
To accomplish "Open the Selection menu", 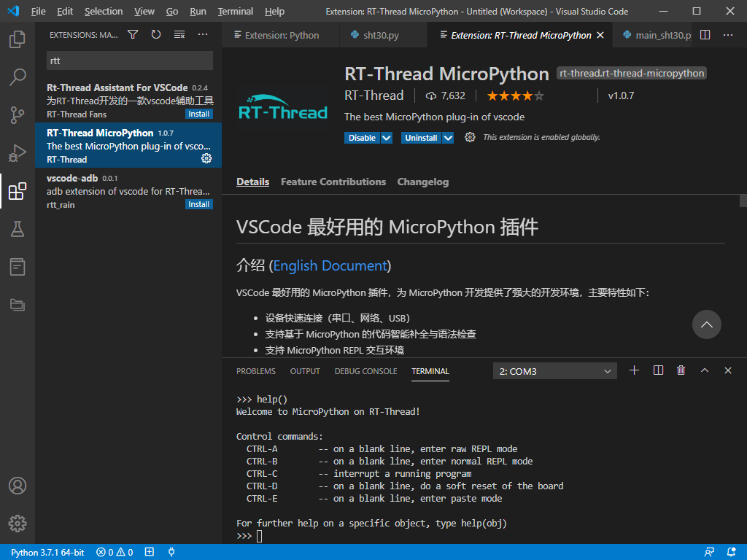I will tap(104, 11).
